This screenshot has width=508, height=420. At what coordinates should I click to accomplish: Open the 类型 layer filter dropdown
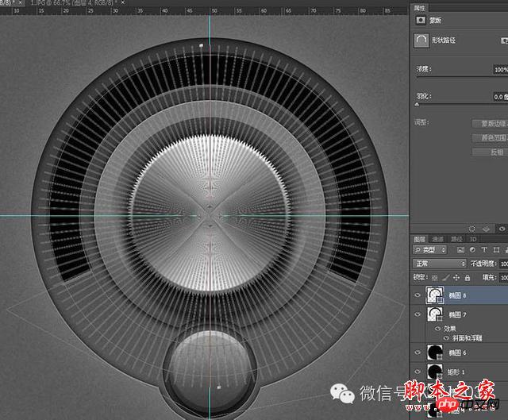click(x=429, y=250)
